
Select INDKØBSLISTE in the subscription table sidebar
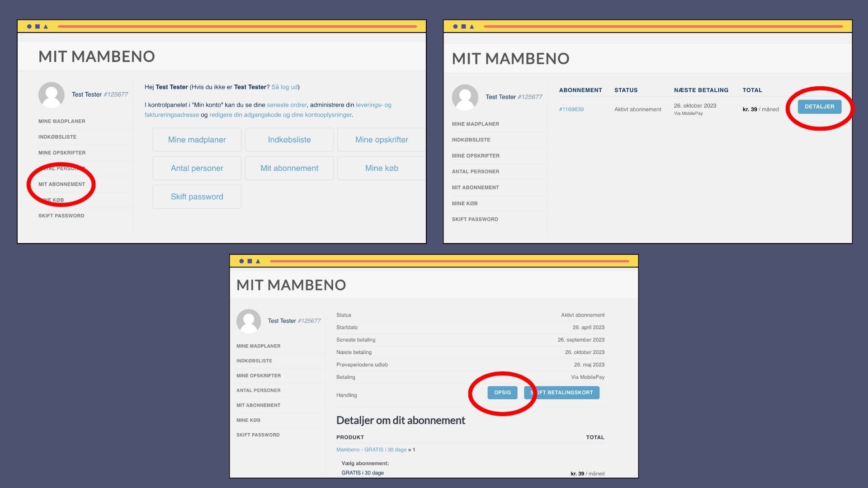471,140
